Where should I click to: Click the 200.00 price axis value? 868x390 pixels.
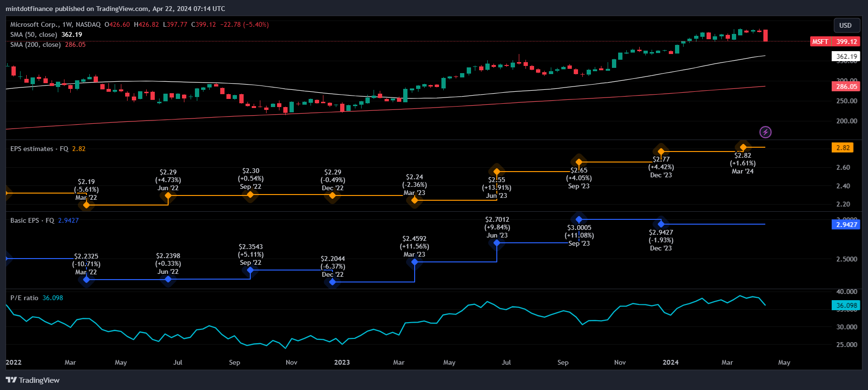click(x=847, y=121)
